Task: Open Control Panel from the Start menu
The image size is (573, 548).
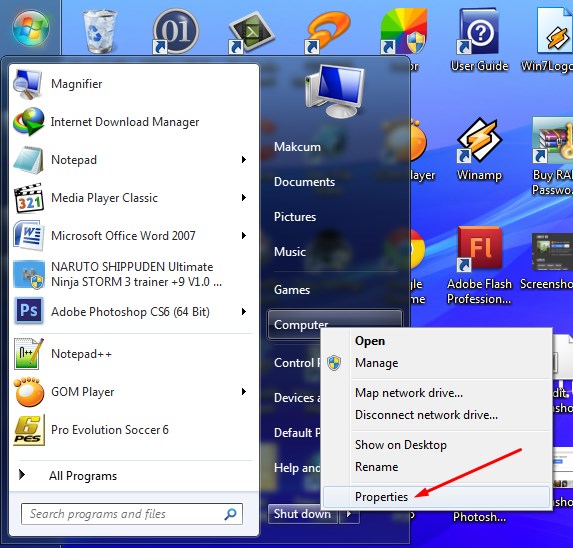Action: coord(297,363)
